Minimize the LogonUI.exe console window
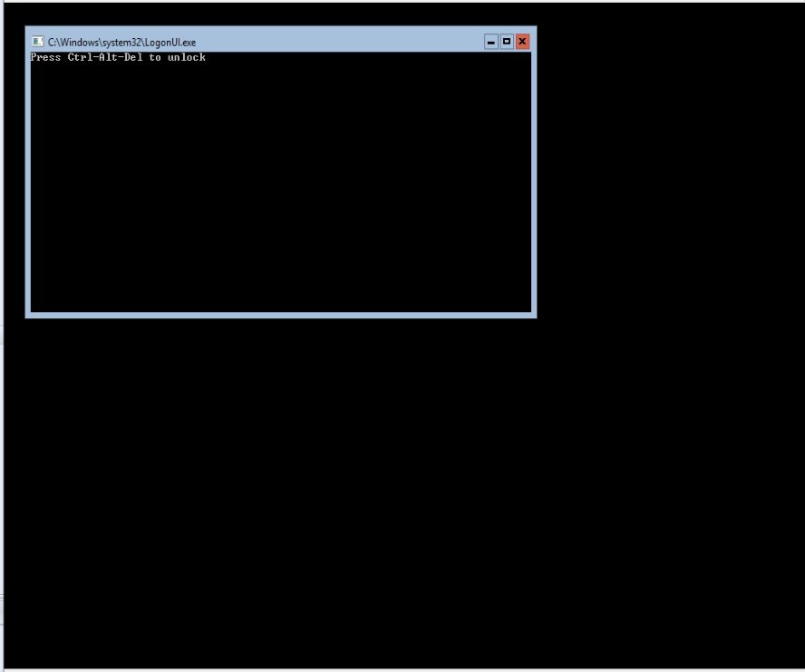 [x=490, y=42]
